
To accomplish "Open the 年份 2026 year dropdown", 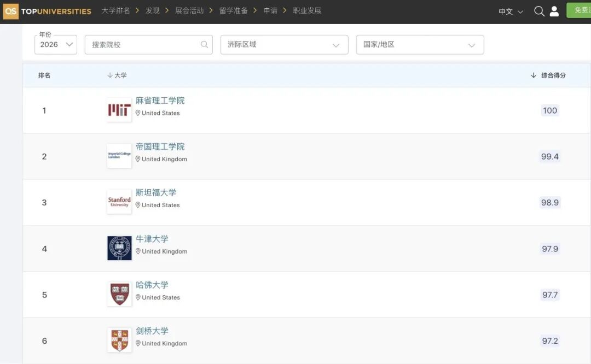I will [56, 44].
